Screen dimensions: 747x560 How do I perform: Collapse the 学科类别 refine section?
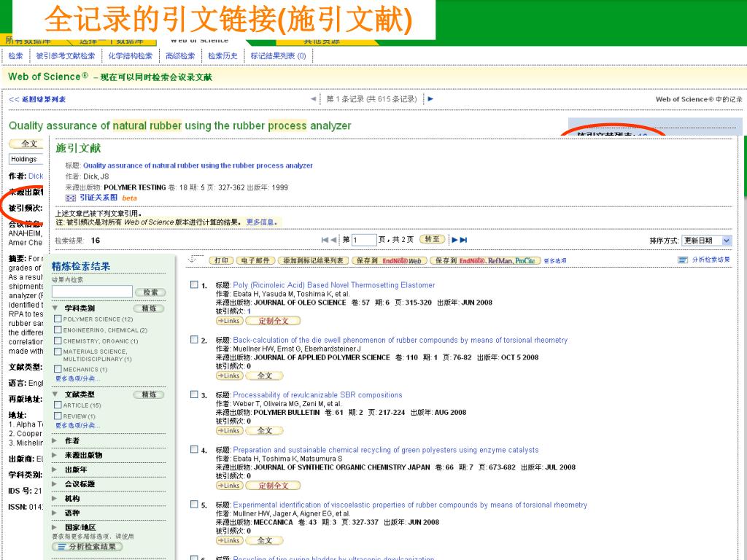coord(55,308)
